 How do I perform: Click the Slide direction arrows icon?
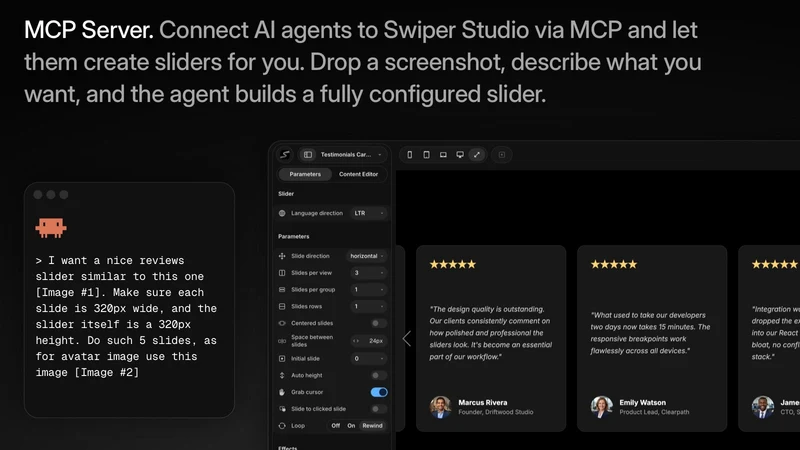point(282,256)
